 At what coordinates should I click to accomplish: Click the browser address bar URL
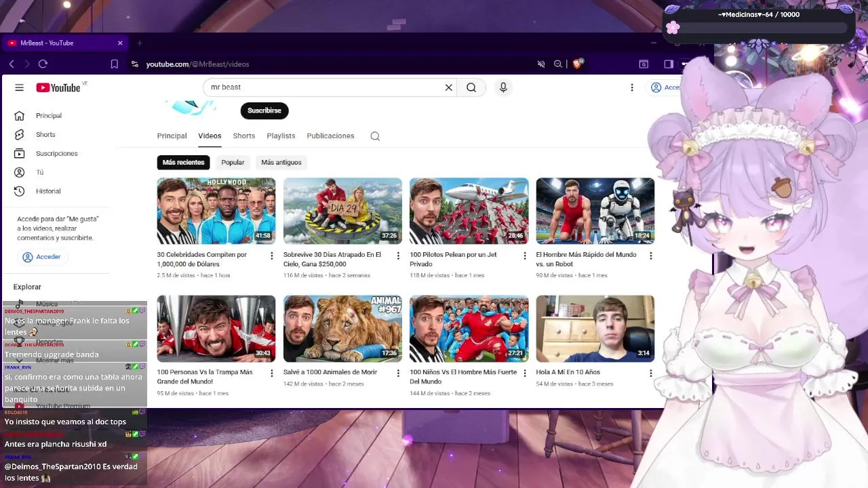197,64
